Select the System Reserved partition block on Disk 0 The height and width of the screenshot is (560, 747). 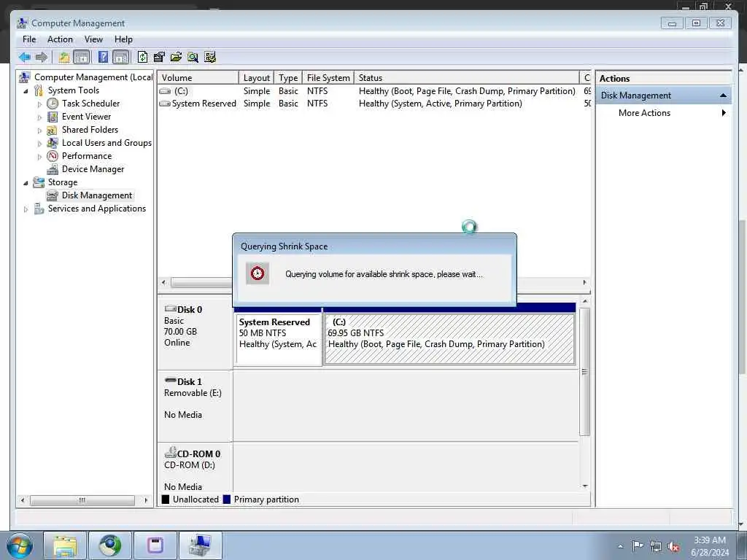click(278, 340)
